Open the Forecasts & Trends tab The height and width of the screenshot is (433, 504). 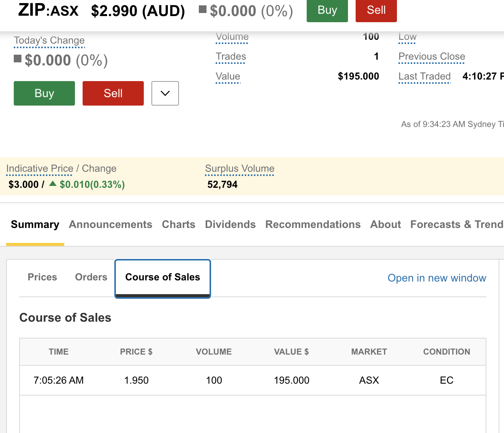click(x=457, y=225)
